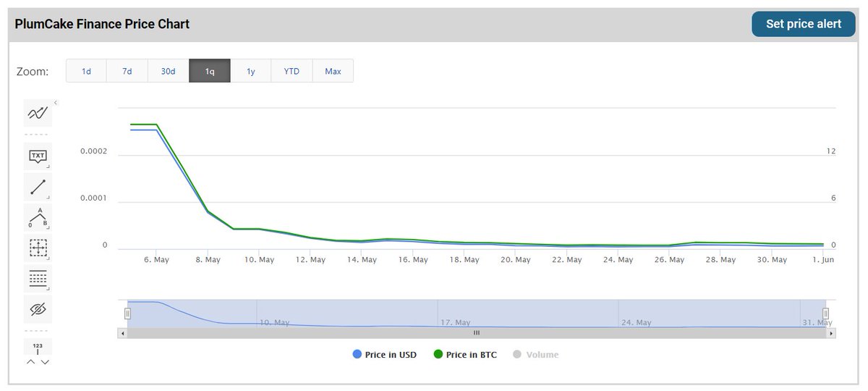
Task: Select the vertical labels lines tool
Action: (x=38, y=278)
